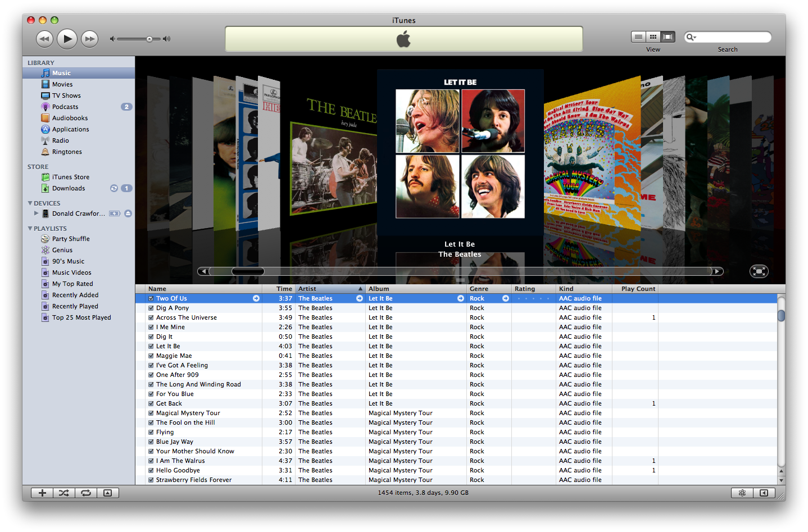Uncheck the Dig A Pony checkbox
The image size is (808, 532).
tap(151, 308)
